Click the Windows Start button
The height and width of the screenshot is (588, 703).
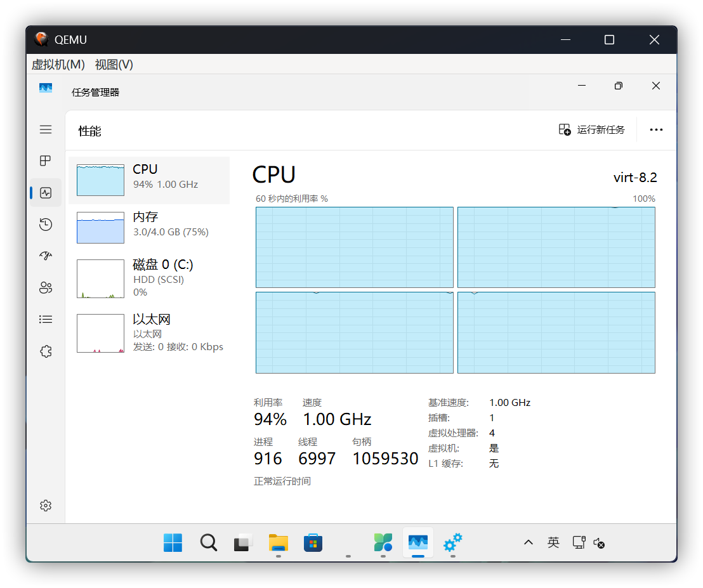tap(173, 542)
